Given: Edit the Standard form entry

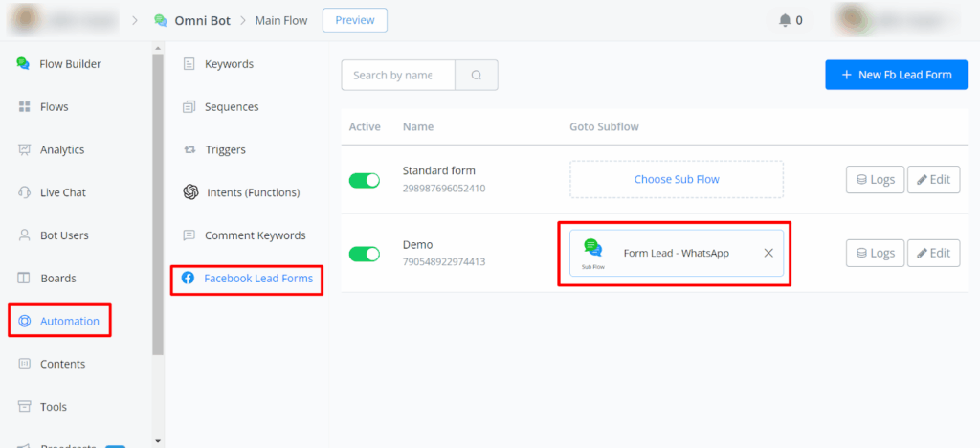Looking at the screenshot, I should coord(933,179).
